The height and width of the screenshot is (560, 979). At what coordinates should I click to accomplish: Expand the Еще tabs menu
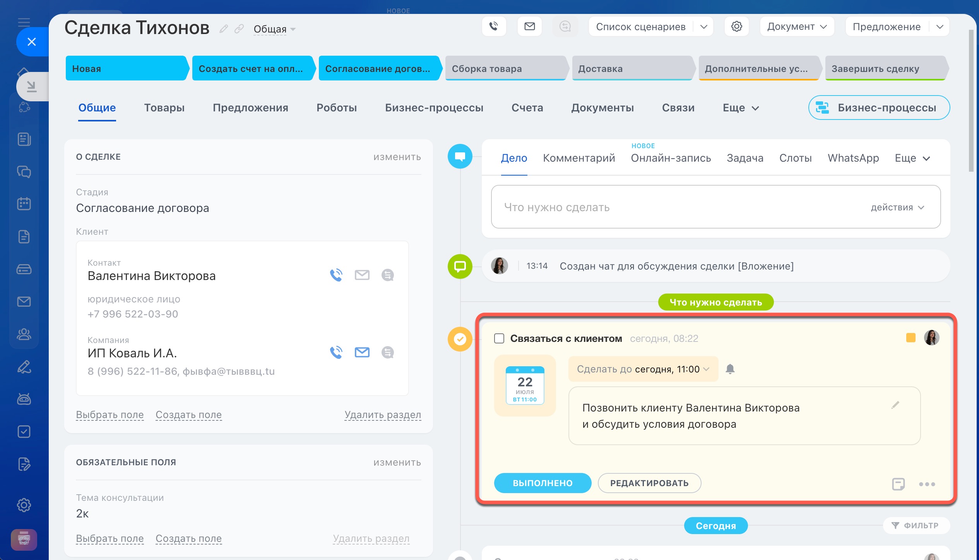click(740, 108)
